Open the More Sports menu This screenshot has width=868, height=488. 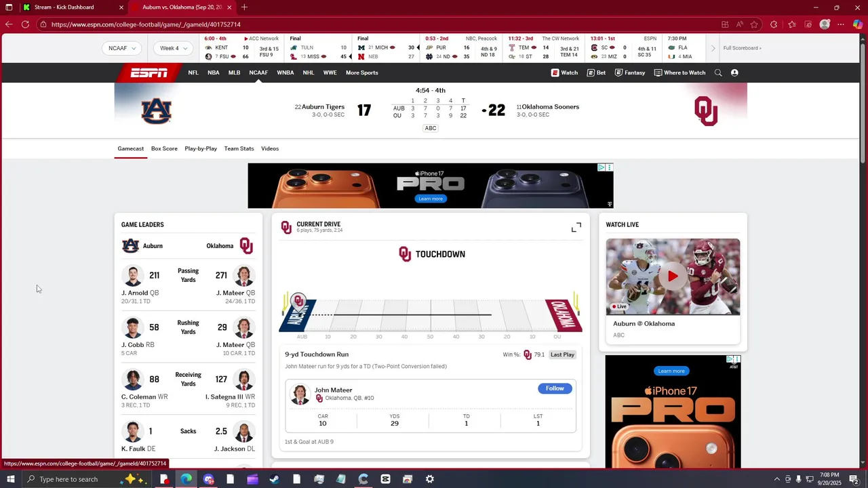(361, 73)
